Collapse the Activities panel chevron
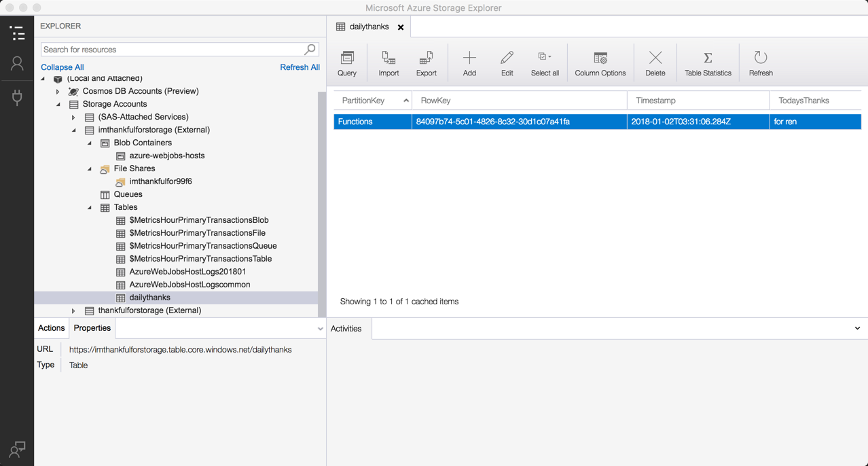This screenshot has height=466, width=868. [x=857, y=329]
